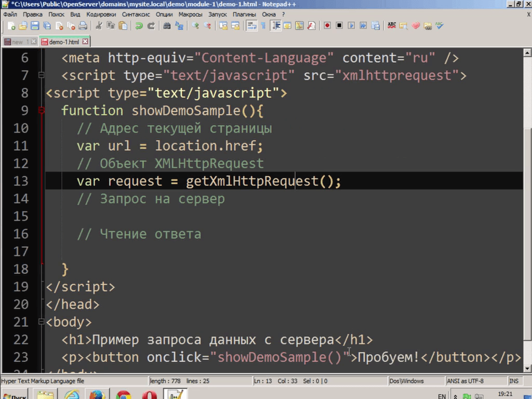Select the demo-1.html tab
Image resolution: width=532 pixels, height=399 pixels.
pyautogui.click(x=64, y=42)
